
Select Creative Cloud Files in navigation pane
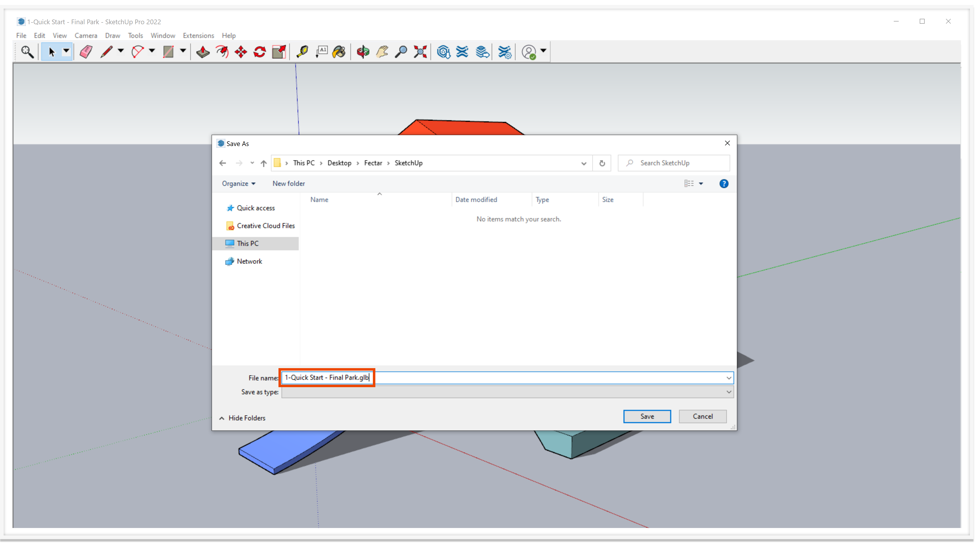[x=260, y=226]
